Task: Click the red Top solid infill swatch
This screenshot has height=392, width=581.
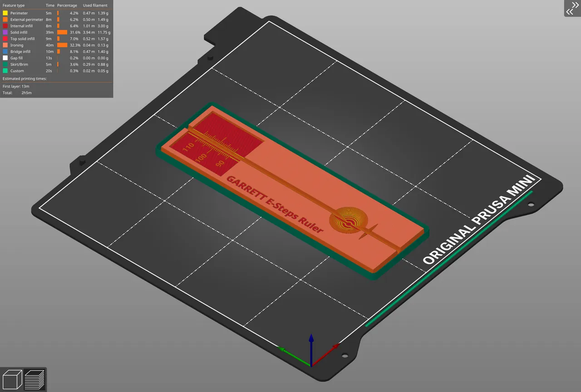Action: (5, 39)
